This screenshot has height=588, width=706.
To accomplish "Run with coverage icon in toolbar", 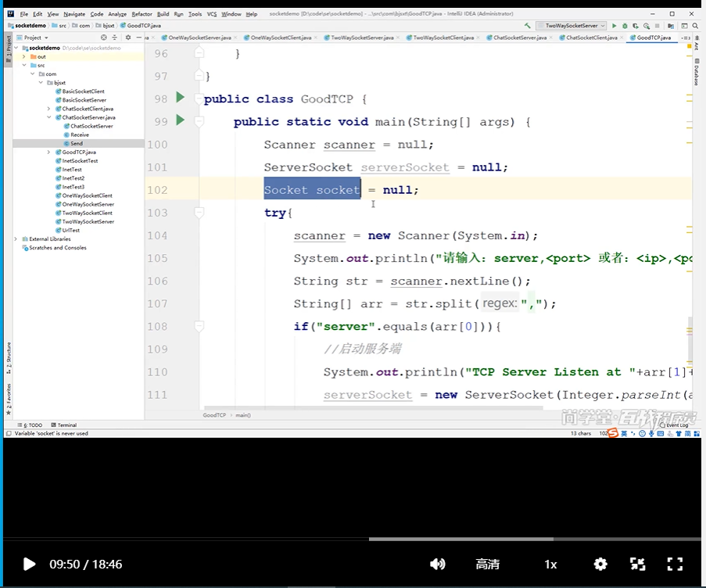I will pyautogui.click(x=636, y=26).
